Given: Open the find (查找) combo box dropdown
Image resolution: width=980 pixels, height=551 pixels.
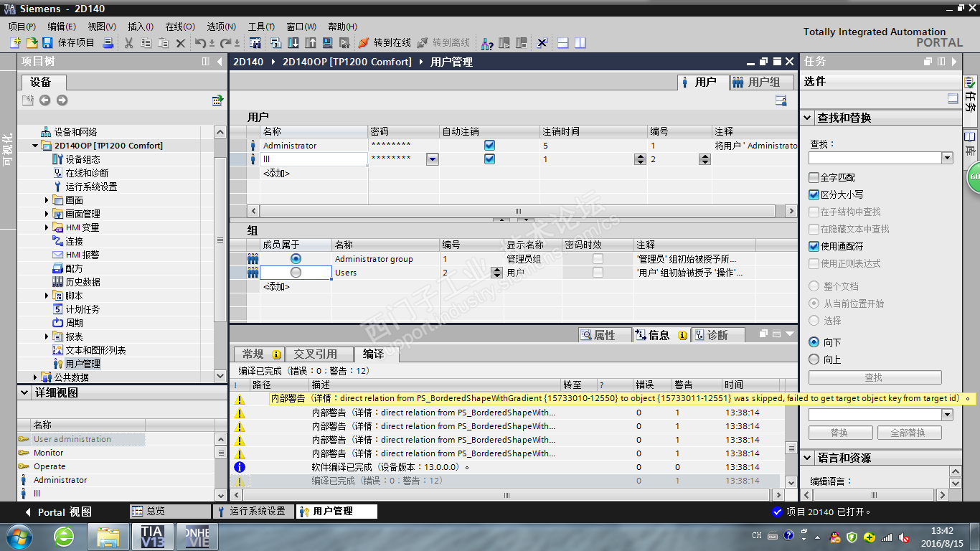Looking at the screenshot, I should 947,158.
